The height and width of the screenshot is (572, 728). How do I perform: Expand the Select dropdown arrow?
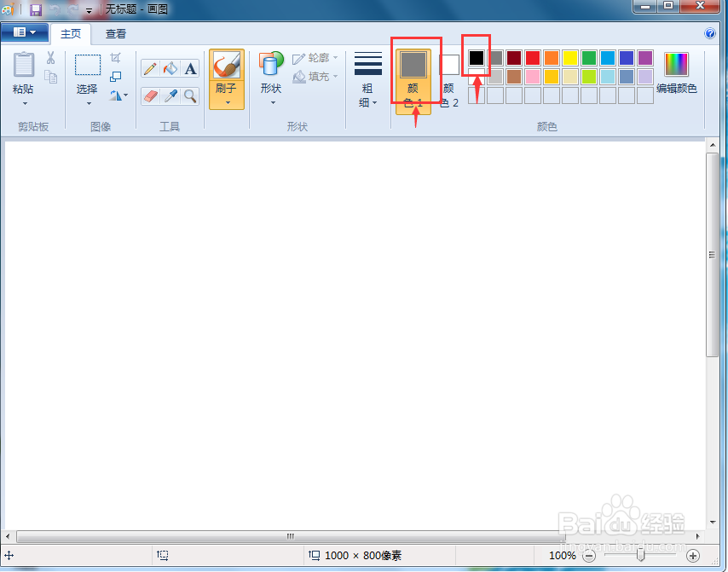[89, 103]
